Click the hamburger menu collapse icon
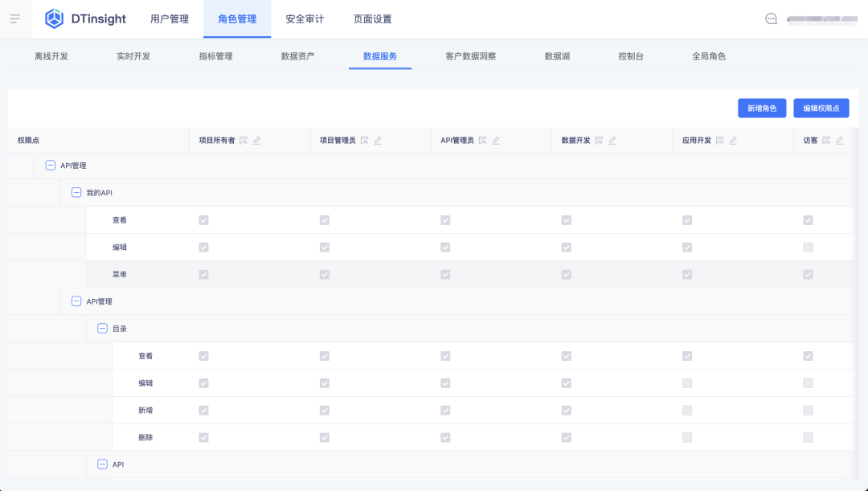Viewport: 868px width, 491px height. click(x=15, y=18)
